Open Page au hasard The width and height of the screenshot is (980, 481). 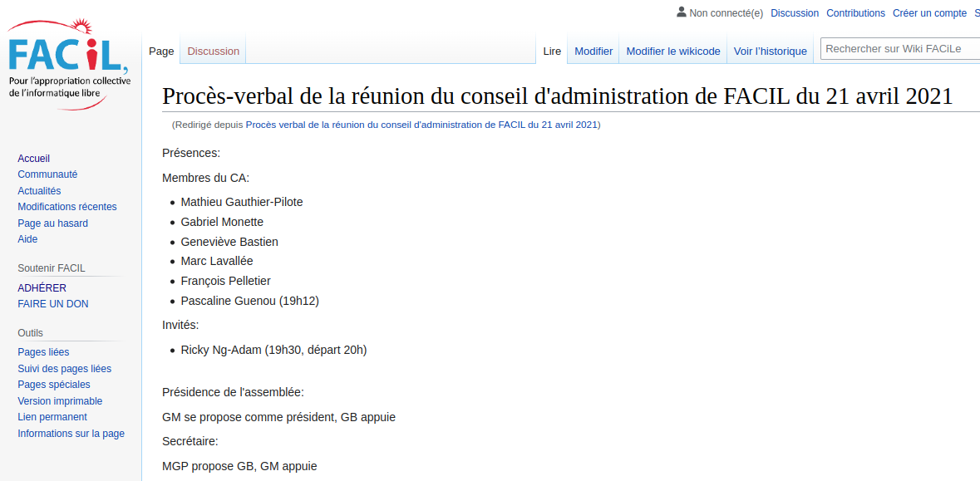coord(52,223)
